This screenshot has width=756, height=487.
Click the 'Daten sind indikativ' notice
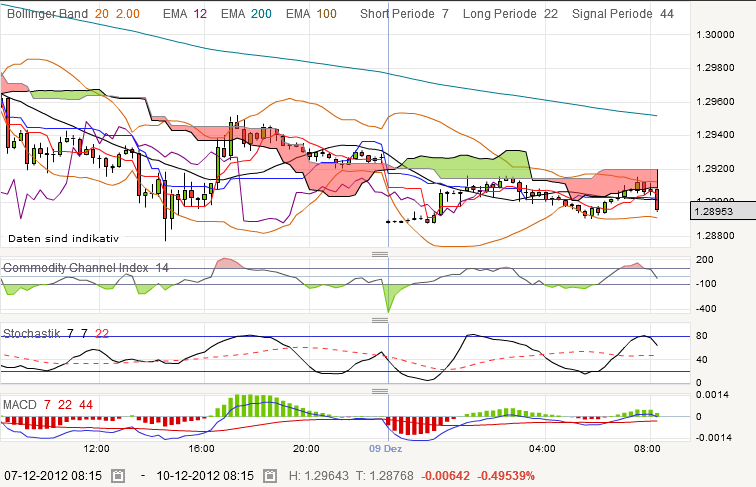[x=63, y=238]
